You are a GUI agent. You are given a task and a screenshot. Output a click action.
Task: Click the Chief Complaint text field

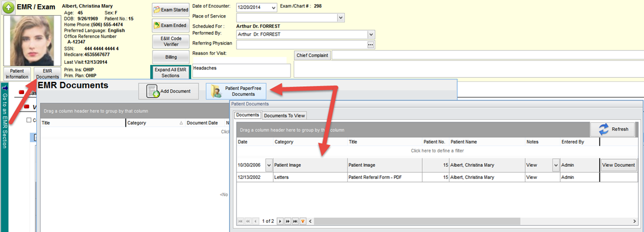point(487,55)
